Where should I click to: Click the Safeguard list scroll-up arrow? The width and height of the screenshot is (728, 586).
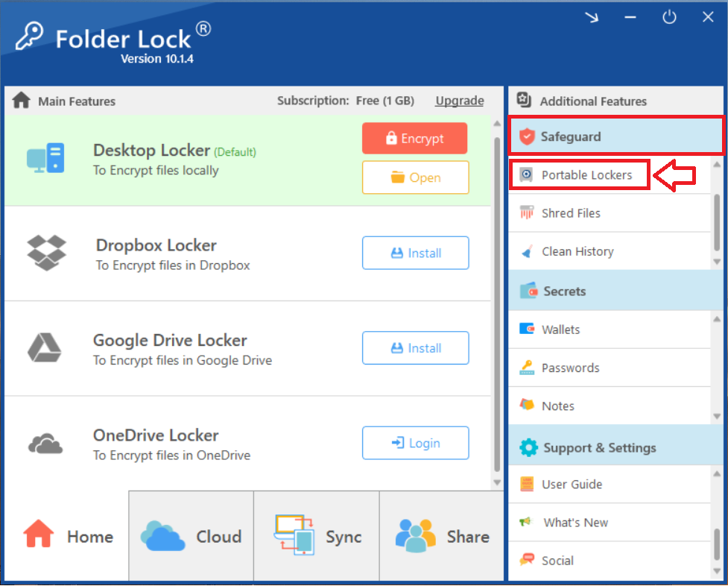[717, 165]
